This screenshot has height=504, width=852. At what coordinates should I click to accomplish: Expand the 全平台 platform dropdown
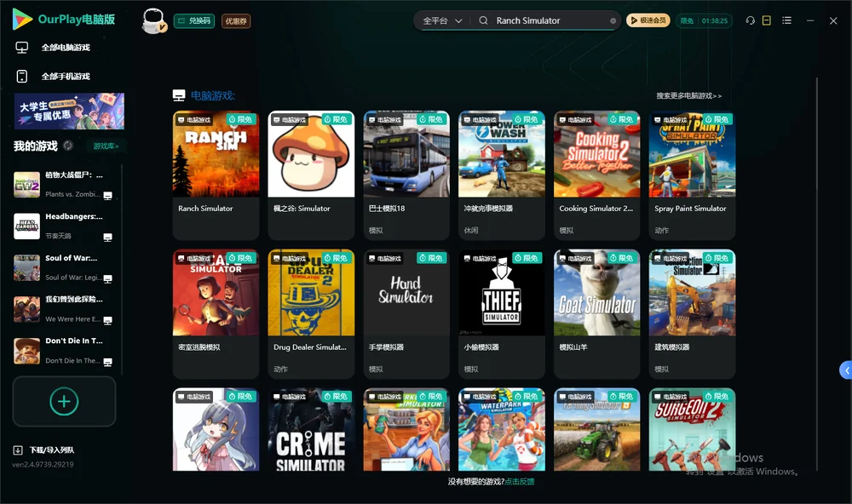442,20
